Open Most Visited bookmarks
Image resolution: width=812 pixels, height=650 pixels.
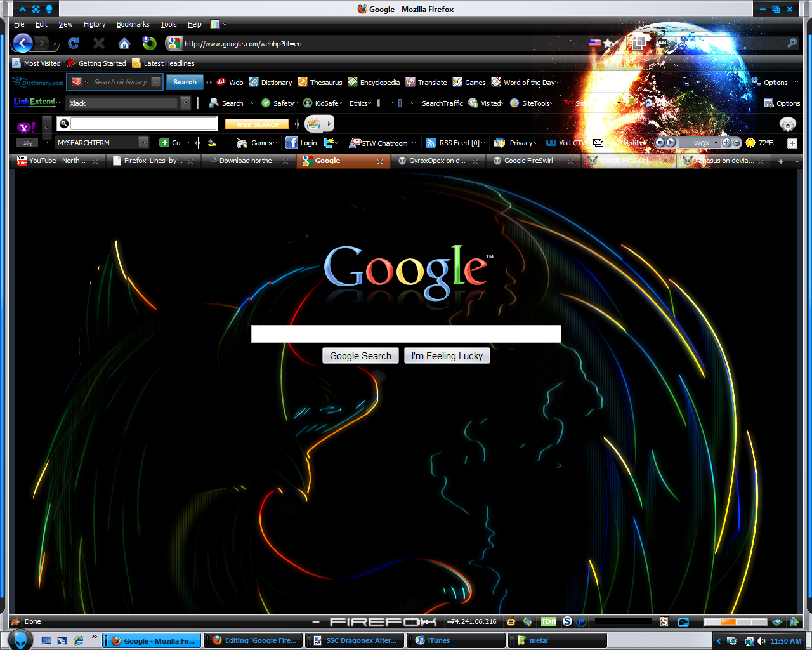coord(36,63)
